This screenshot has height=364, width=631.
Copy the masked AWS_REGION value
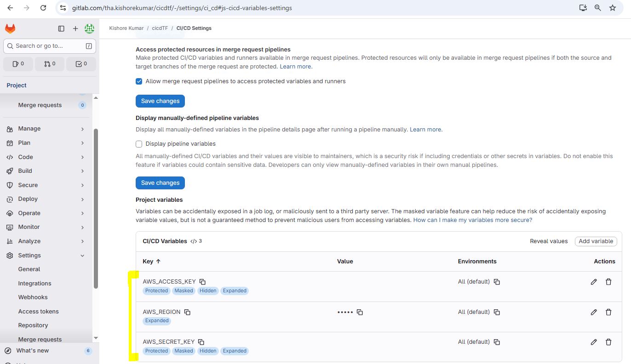(360, 312)
